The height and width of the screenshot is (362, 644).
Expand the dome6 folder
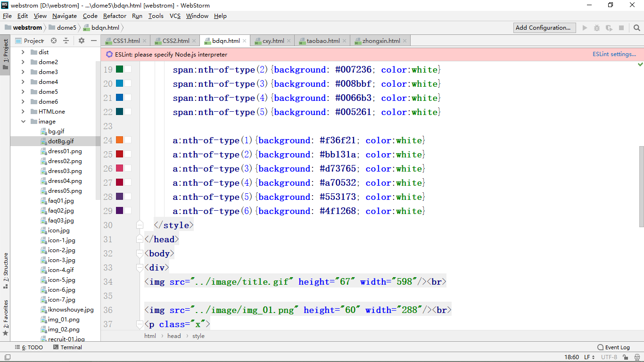23,102
